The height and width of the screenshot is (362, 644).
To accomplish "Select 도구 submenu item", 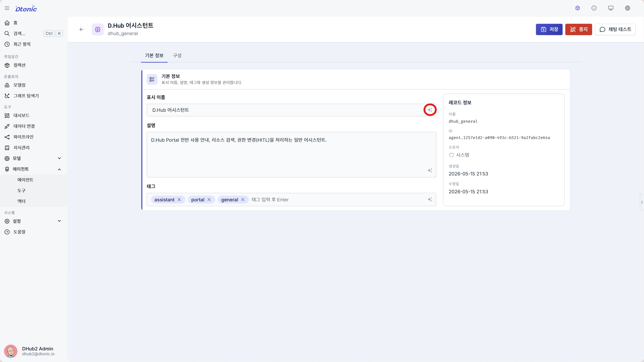I will (34, 191).
